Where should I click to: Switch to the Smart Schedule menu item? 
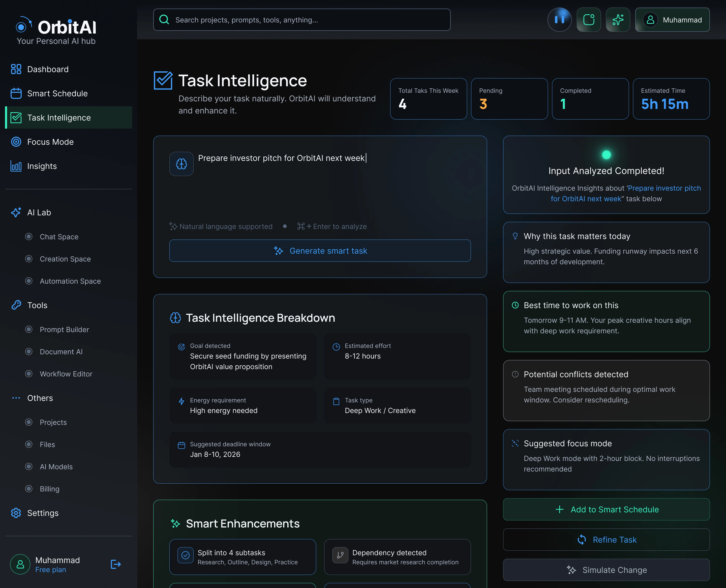tap(57, 93)
